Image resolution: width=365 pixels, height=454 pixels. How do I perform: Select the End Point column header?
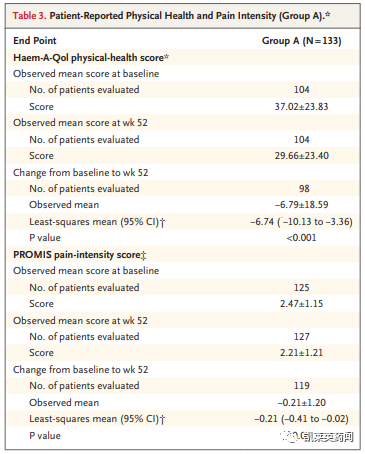click(35, 41)
